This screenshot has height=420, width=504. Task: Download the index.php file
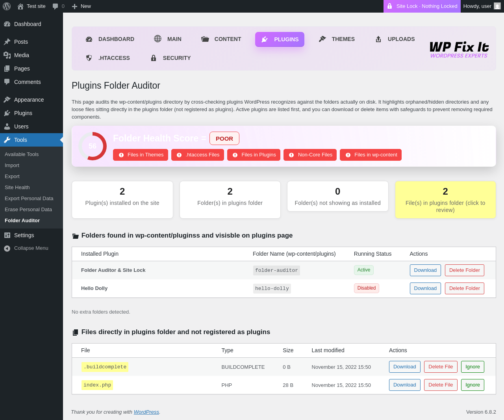(405, 385)
